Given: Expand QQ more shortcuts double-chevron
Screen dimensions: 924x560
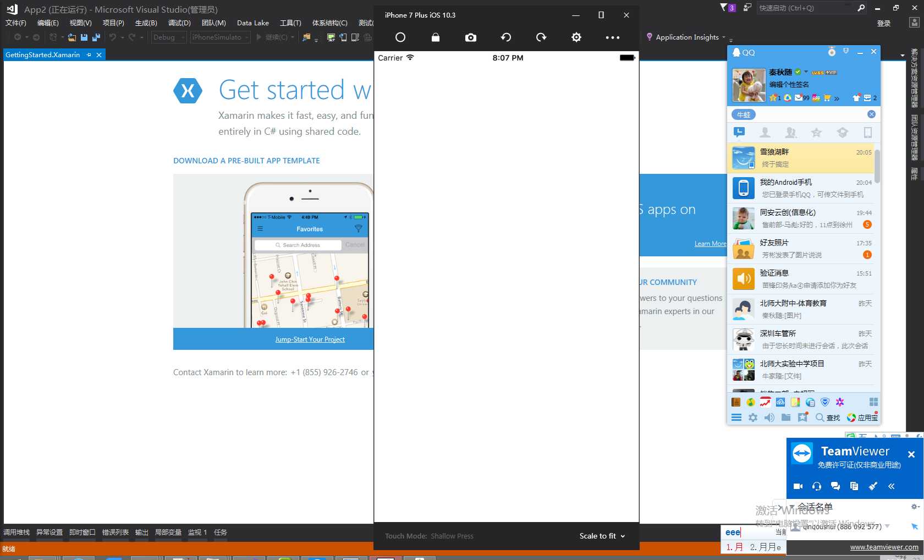Looking at the screenshot, I should (837, 98).
